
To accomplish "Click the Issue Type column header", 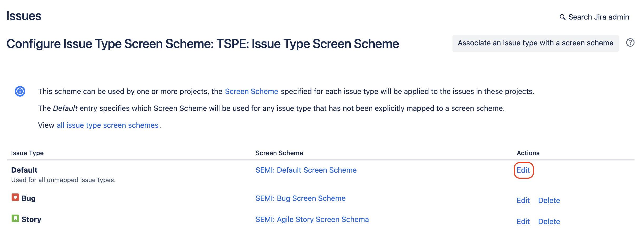I will tap(27, 153).
